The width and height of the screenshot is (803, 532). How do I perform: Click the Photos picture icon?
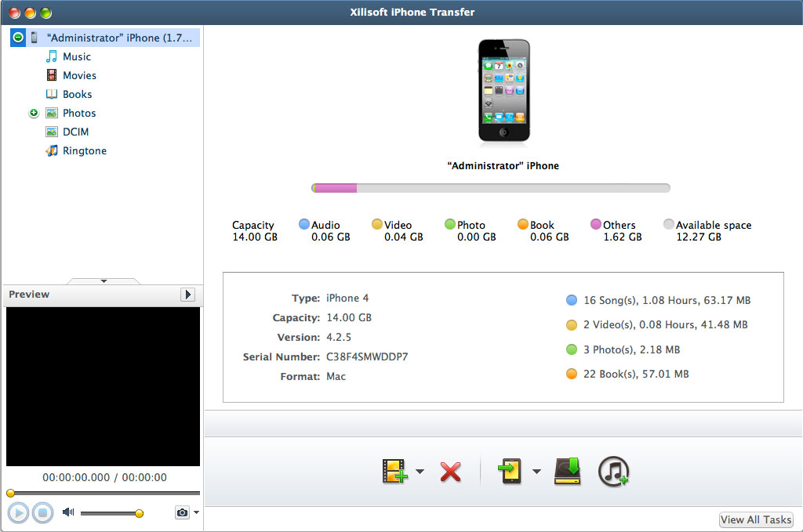click(x=52, y=113)
